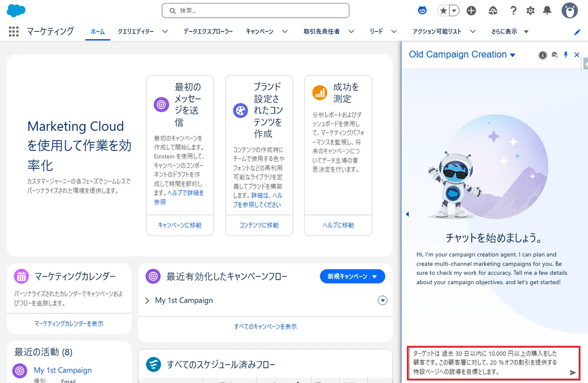Open the 取引先責任者 tab
This screenshot has height=383, width=588.
(x=321, y=31)
